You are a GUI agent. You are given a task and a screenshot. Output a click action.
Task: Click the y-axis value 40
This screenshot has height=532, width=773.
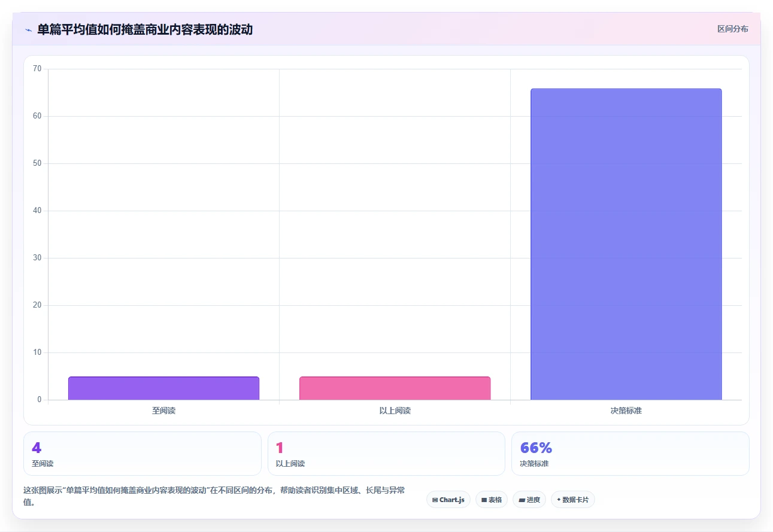(37, 211)
